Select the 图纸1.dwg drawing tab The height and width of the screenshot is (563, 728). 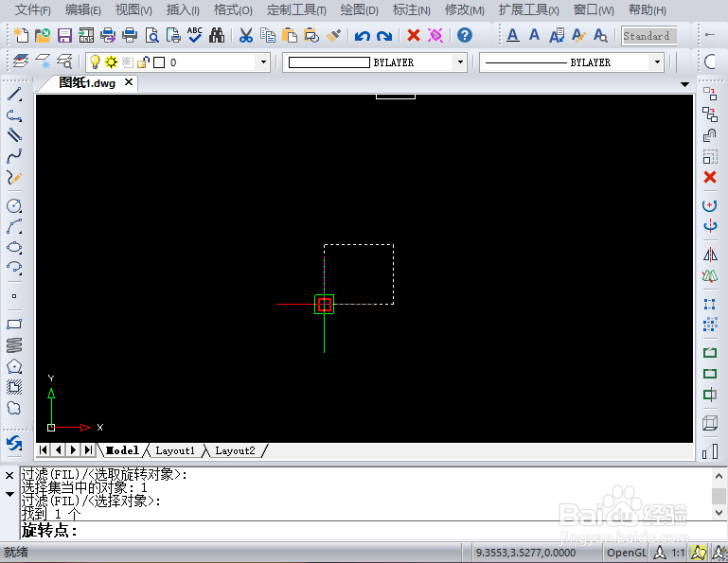point(87,82)
